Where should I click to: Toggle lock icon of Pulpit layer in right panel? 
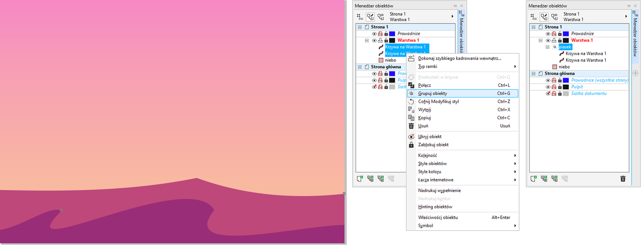point(559,87)
